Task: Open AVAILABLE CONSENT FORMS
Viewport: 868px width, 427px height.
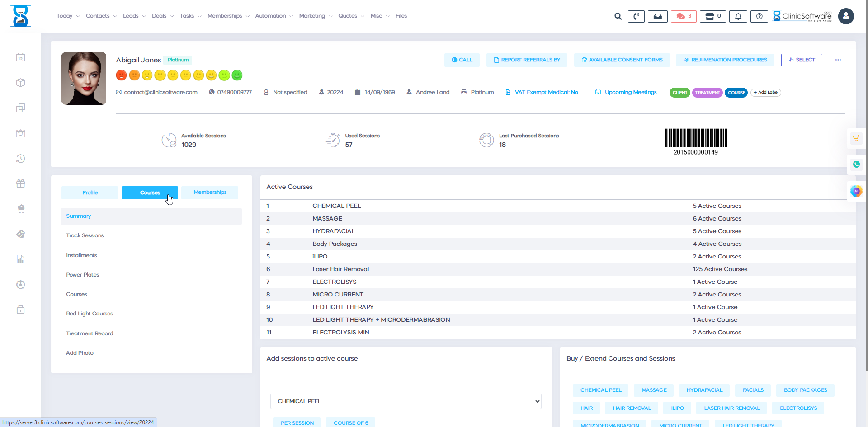Action: 622,60
